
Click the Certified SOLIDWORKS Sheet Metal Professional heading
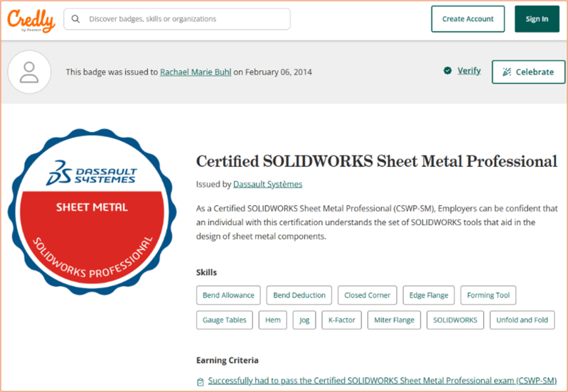click(x=377, y=161)
